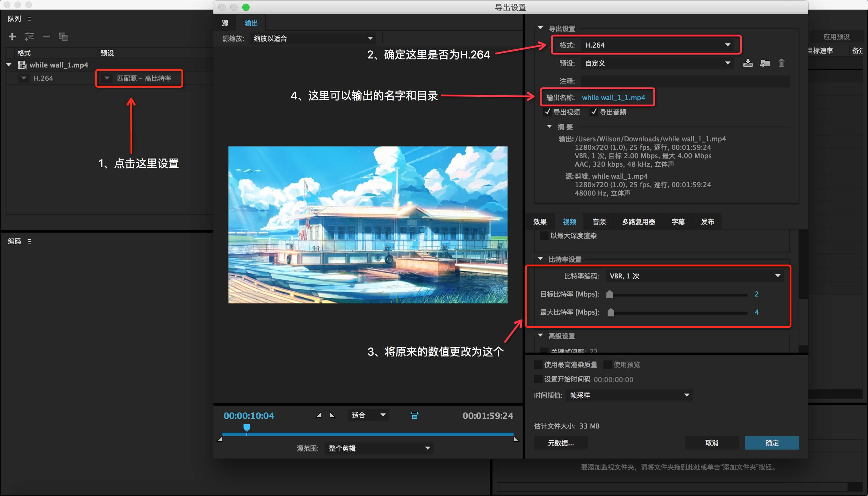Click the 最大比特率 slider handle
The width and height of the screenshot is (868, 496).
tap(611, 312)
